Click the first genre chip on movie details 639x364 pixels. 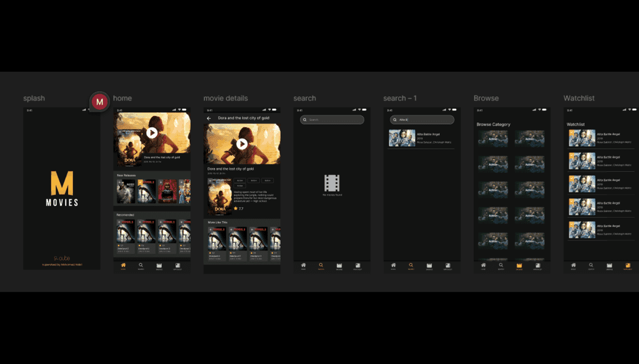[240, 181]
